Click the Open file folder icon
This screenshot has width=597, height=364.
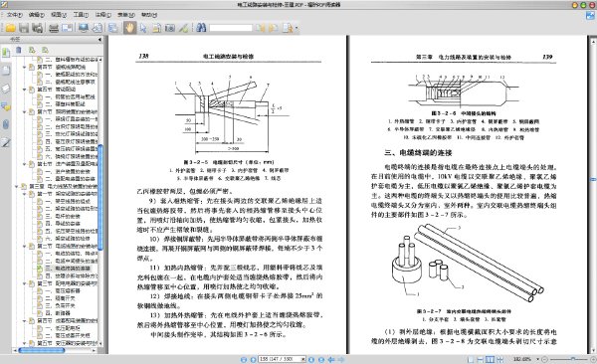10,28
